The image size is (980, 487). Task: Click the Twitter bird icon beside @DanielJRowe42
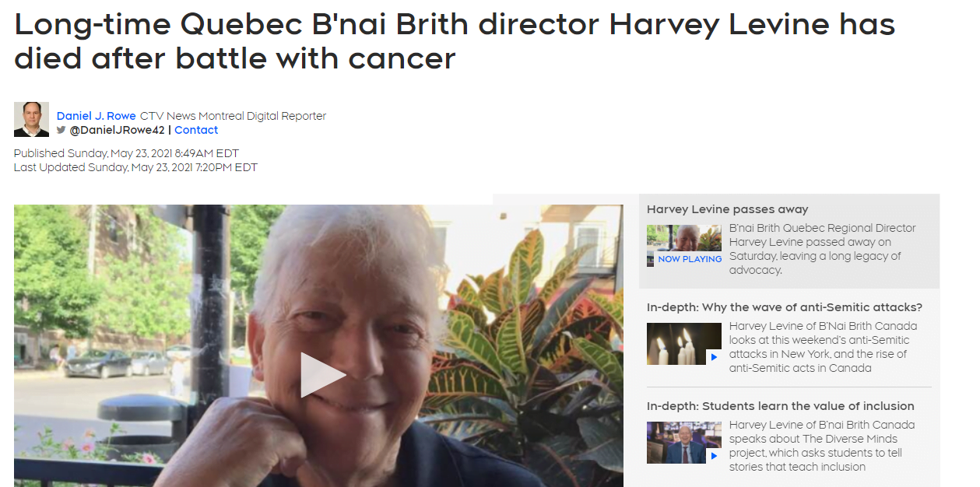pyautogui.click(x=61, y=130)
